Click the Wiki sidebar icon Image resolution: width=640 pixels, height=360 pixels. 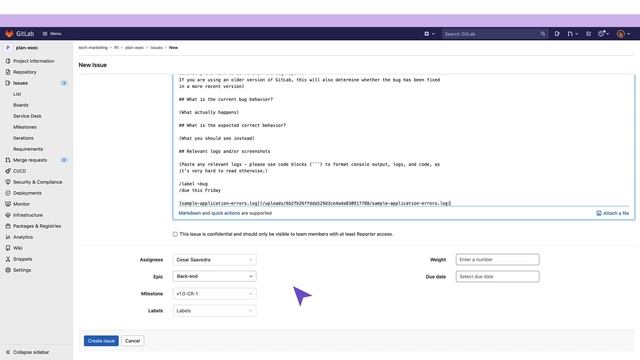8,248
